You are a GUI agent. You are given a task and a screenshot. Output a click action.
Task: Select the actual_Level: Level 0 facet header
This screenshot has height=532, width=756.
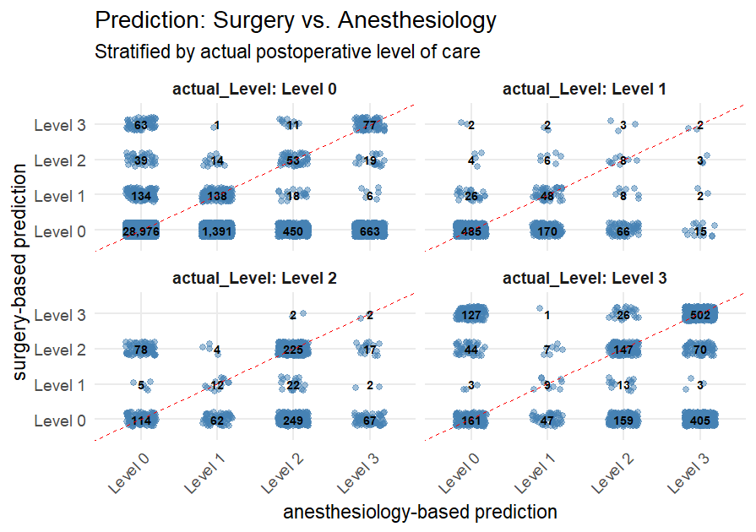(256, 88)
